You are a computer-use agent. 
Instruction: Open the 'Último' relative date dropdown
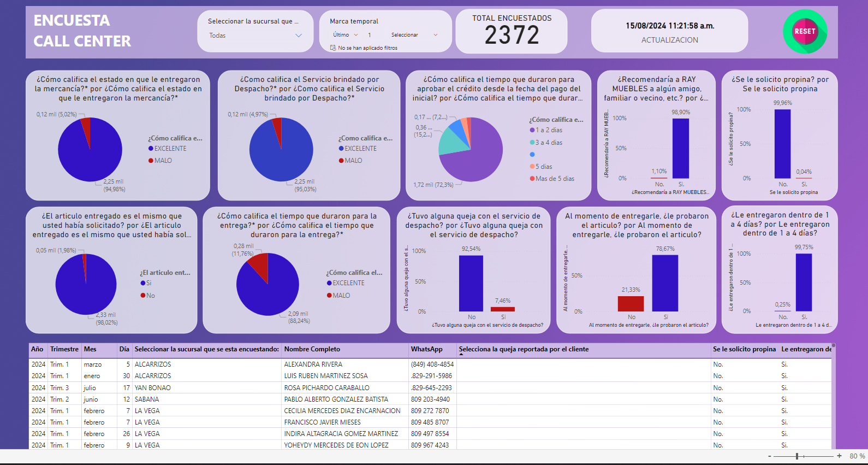tap(346, 35)
